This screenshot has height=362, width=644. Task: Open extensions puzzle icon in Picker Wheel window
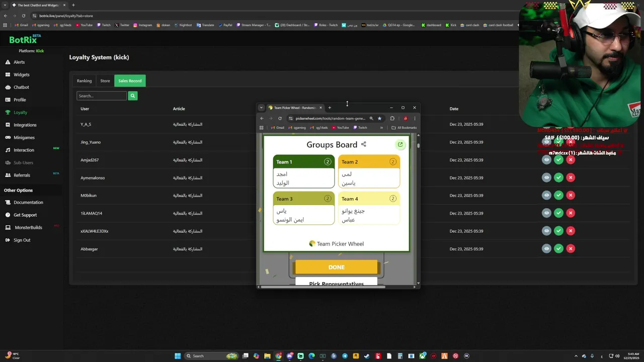coord(392,119)
